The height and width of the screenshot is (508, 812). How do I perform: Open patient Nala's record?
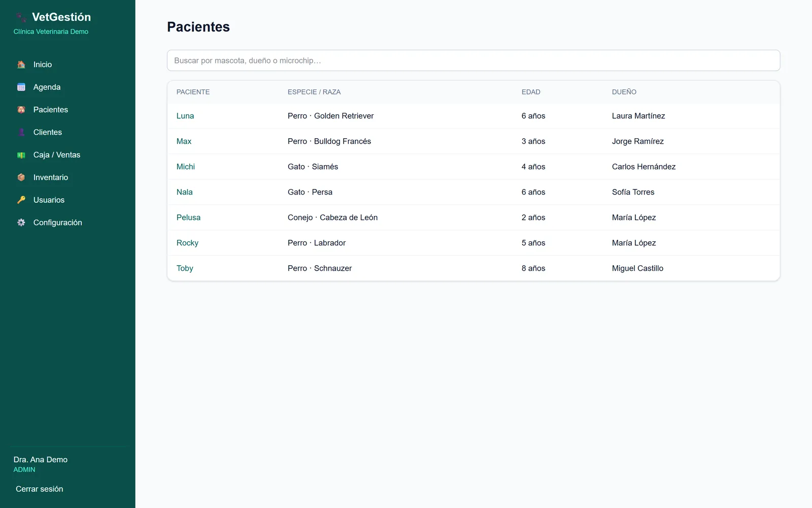pyautogui.click(x=184, y=192)
